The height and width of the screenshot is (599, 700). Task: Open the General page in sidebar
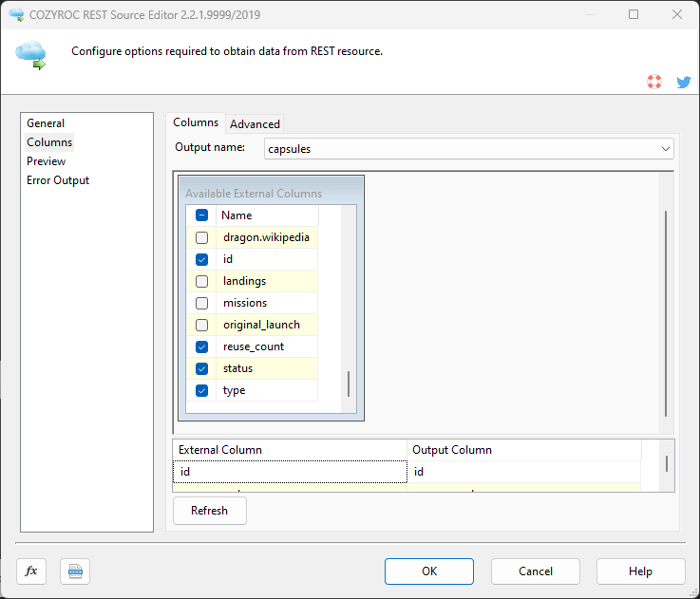tap(46, 123)
